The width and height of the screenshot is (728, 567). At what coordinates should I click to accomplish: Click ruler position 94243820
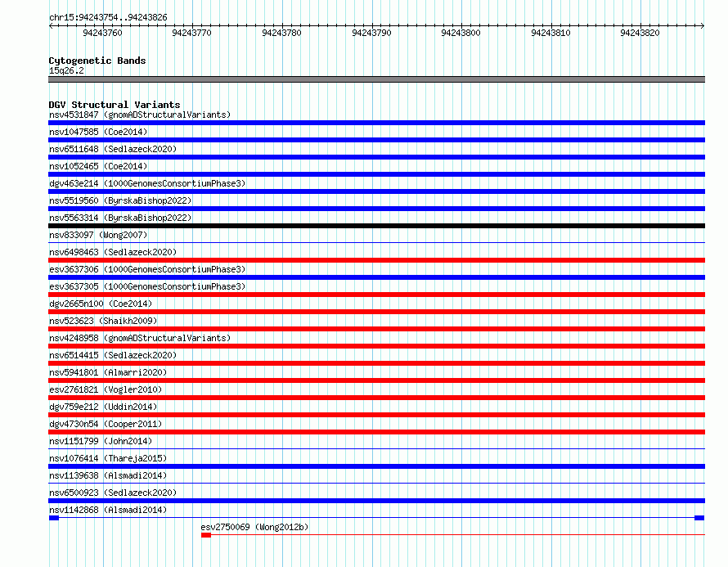click(x=640, y=33)
